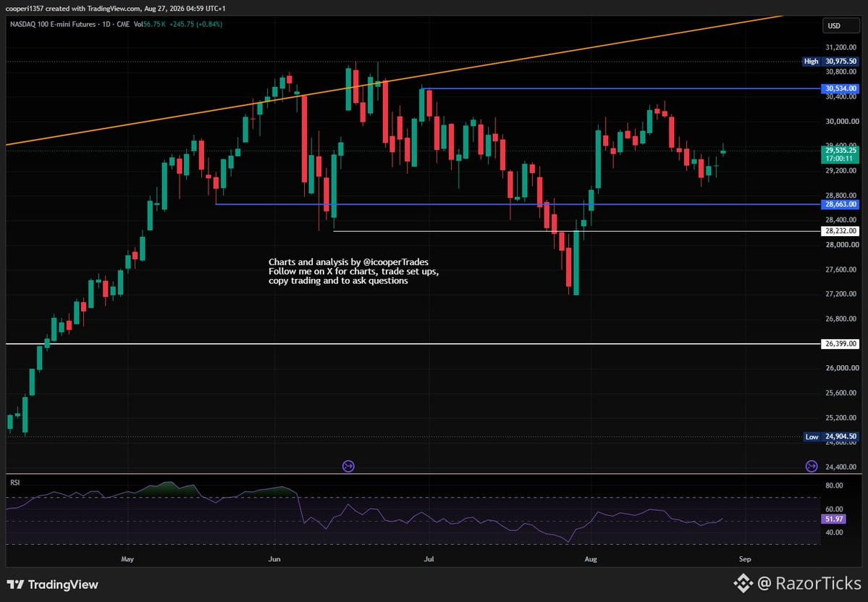Screen dimensions: 868x602
Task: Click the High 30,975.50 price label
Action: (830, 62)
